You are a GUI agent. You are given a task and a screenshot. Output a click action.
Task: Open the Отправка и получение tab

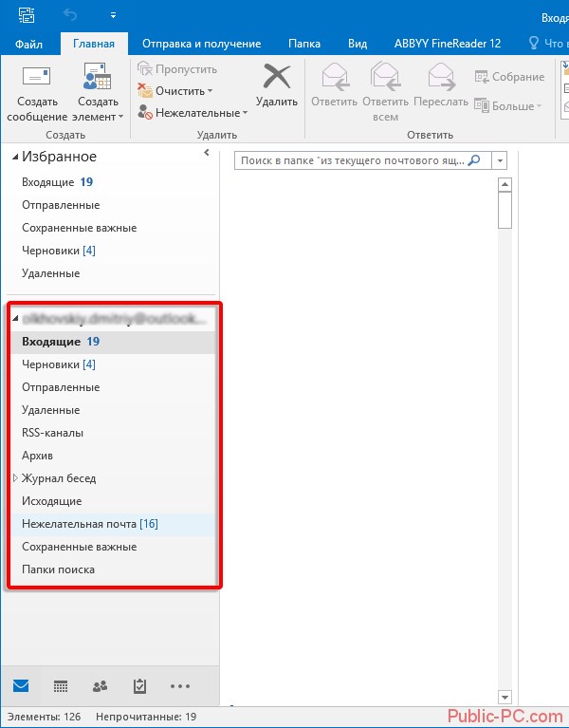click(x=202, y=44)
